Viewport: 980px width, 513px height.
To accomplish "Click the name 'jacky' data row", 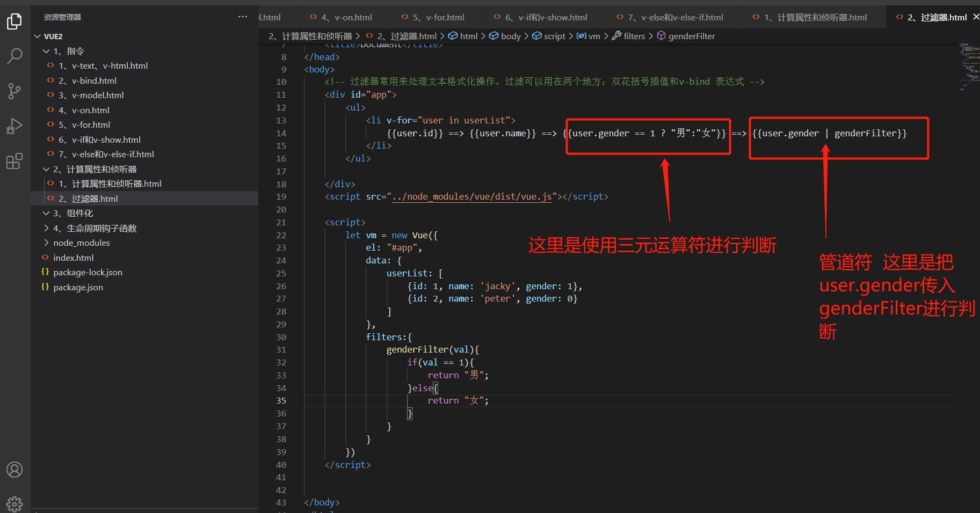I will 495,286.
